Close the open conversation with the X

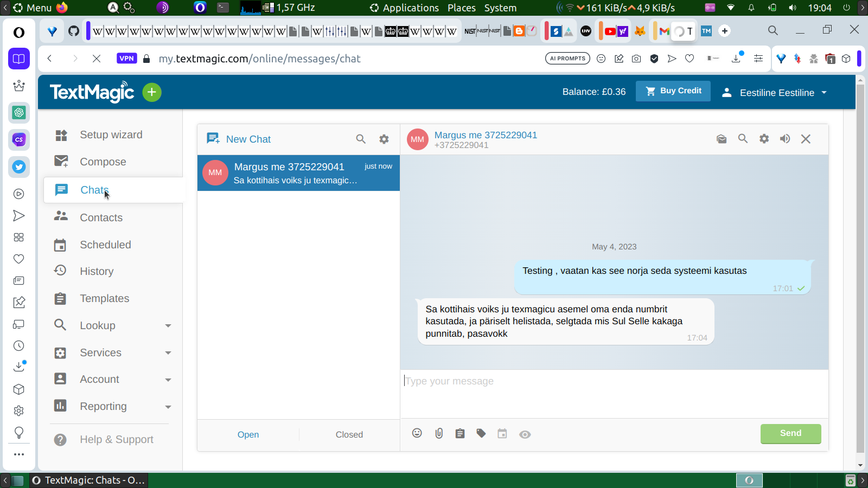tap(806, 139)
